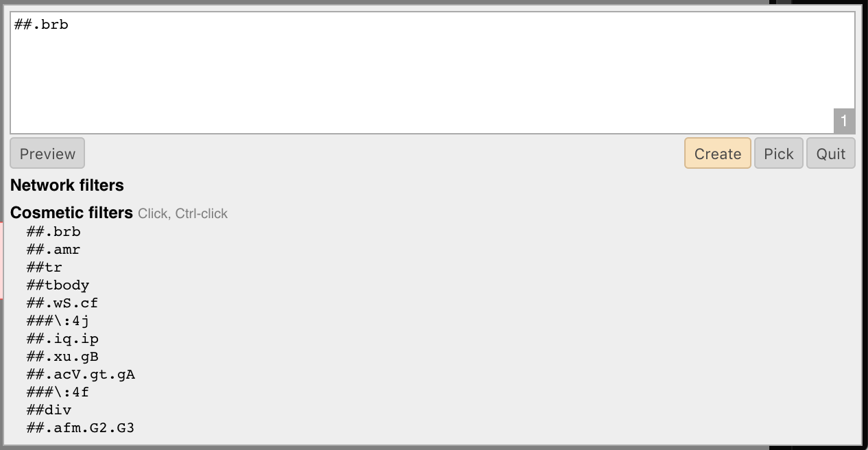Viewport: 868px width, 450px height.
Task: Click the Create button
Action: pyautogui.click(x=717, y=153)
